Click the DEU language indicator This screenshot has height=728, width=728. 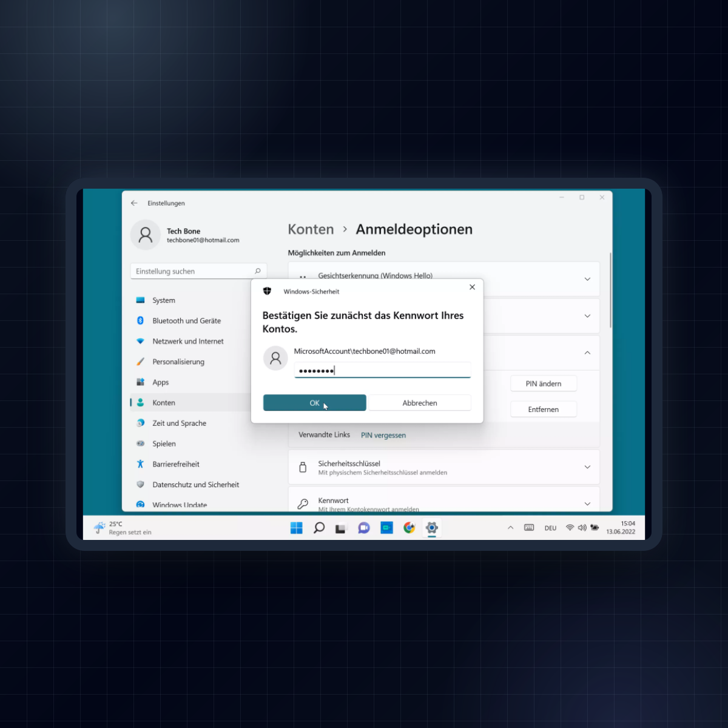pyautogui.click(x=550, y=528)
